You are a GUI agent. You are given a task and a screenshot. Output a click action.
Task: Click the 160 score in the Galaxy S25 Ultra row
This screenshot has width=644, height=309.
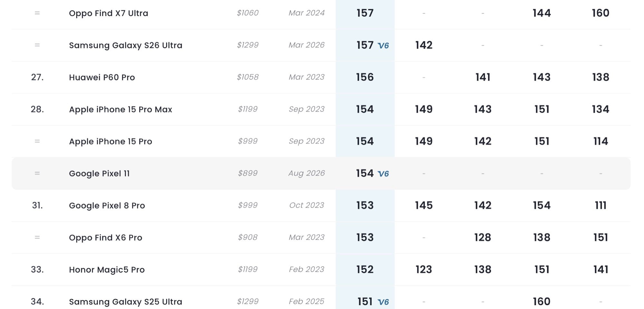point(542,302)
